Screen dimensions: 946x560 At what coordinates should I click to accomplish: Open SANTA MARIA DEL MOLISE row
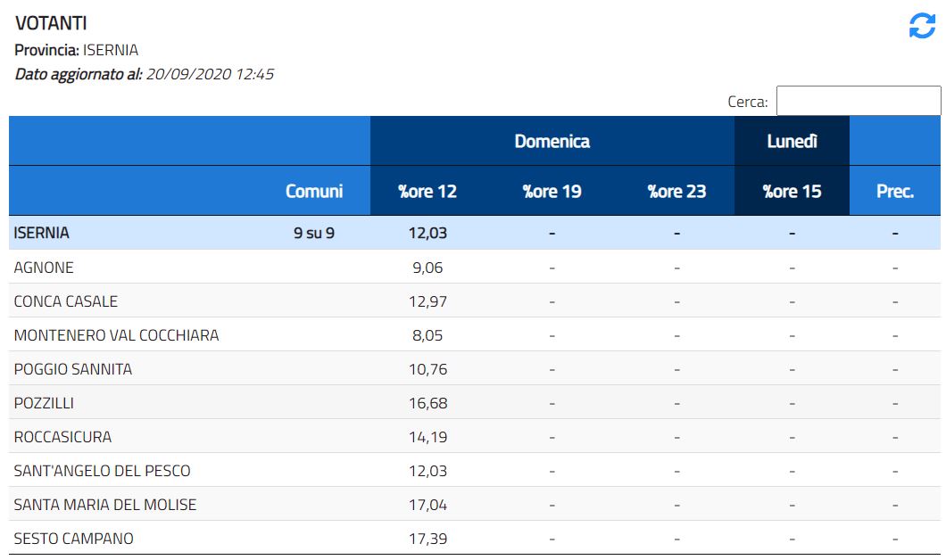point(475,504)
